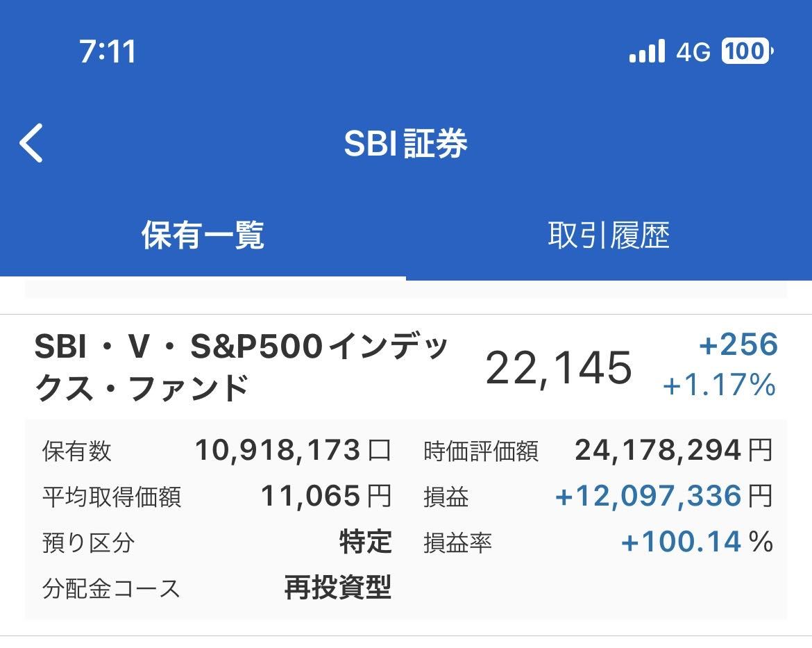The image size is (812, 648).
Task: Select the 特定 account type value
Action: (x=364, y=543)
